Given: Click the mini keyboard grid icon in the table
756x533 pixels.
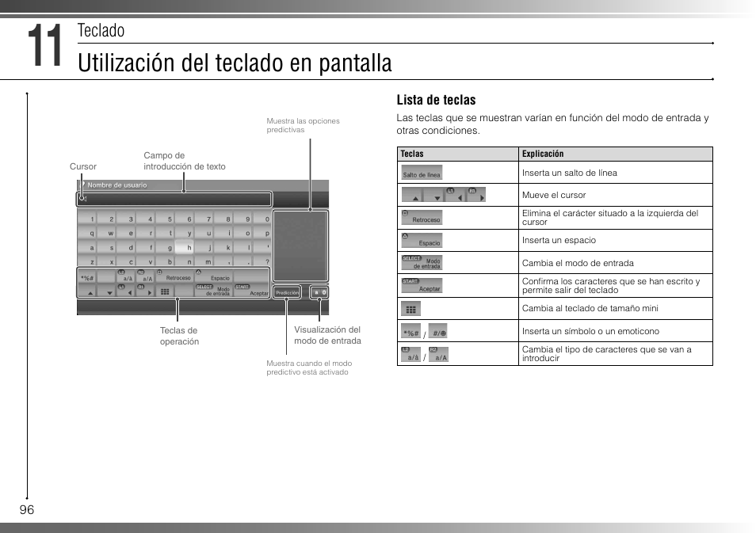Looking at the screenshot, I should [x=410, y=308].
